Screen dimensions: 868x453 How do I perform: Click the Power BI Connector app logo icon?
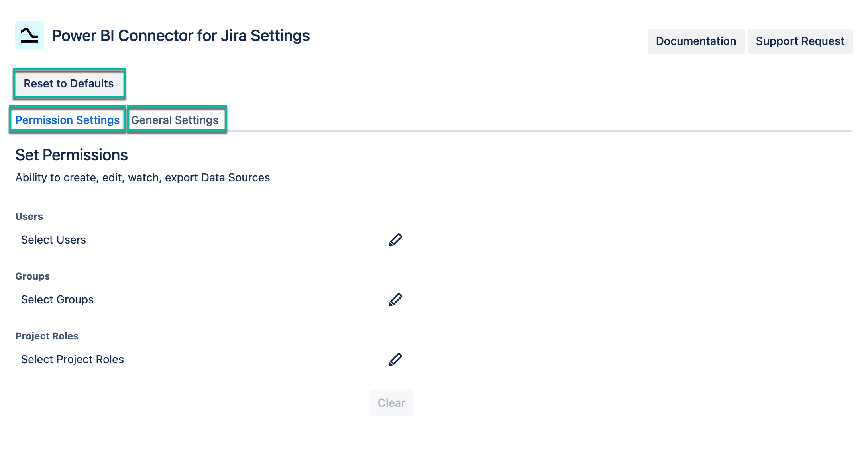click(29, 36)
